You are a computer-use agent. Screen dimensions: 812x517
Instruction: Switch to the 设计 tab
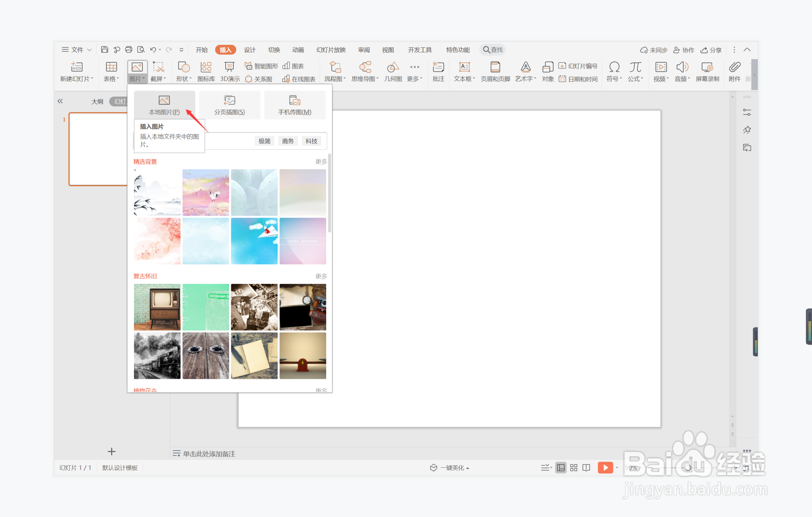[250, 50]
